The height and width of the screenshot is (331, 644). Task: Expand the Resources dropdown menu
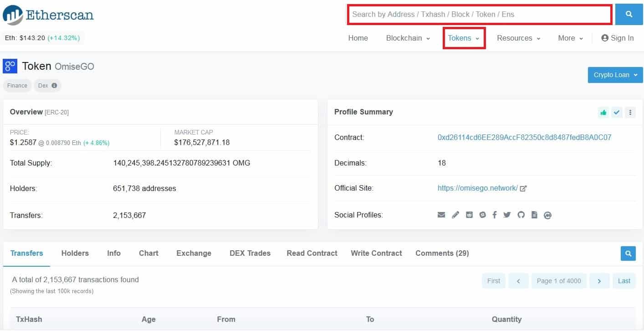(x=519, y=38)
